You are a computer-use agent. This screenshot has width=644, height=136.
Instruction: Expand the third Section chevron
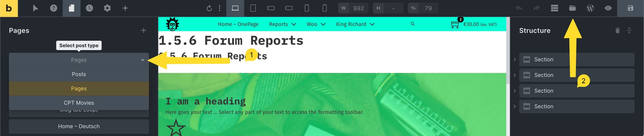(515, 91)
